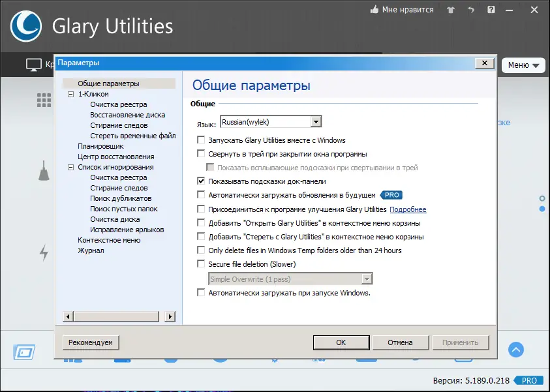
Task: Click the hollow page indicator dot
Action: [542, 198]
